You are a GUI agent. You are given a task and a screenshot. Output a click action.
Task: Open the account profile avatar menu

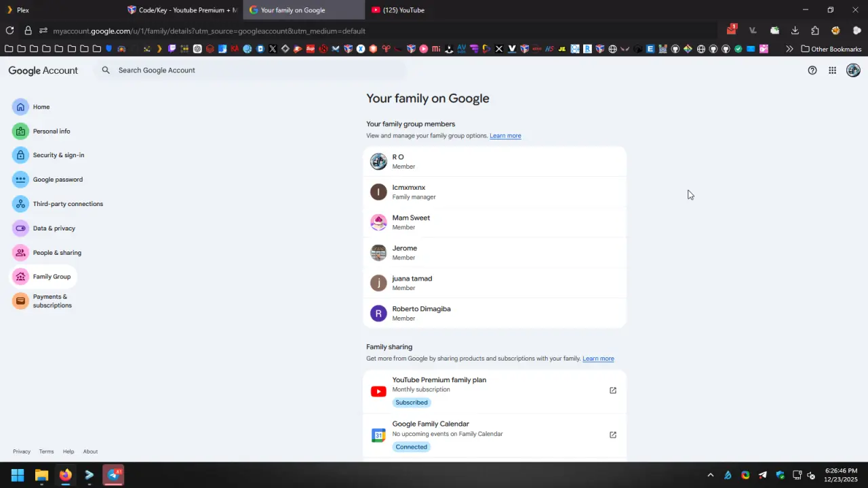click(x=853, y=70)
